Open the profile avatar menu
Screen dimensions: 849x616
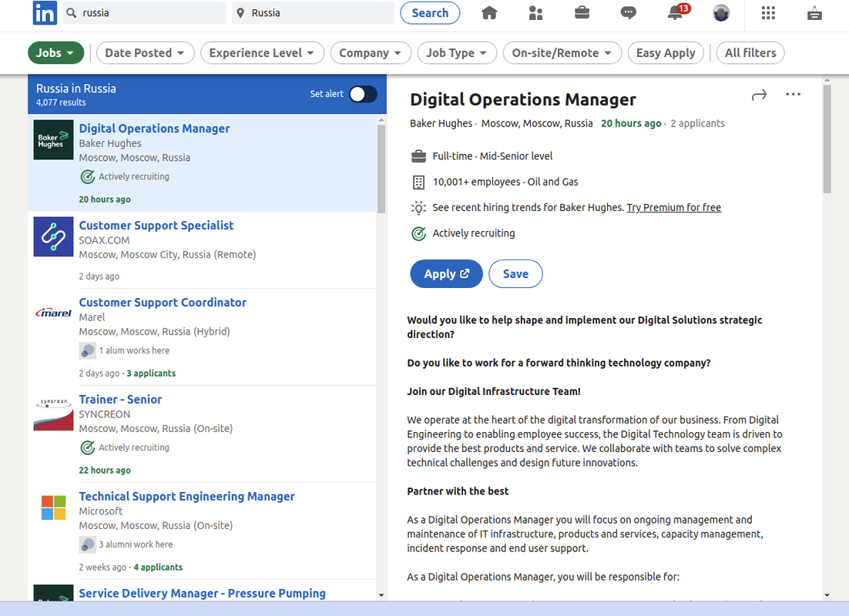pos(720,12)
